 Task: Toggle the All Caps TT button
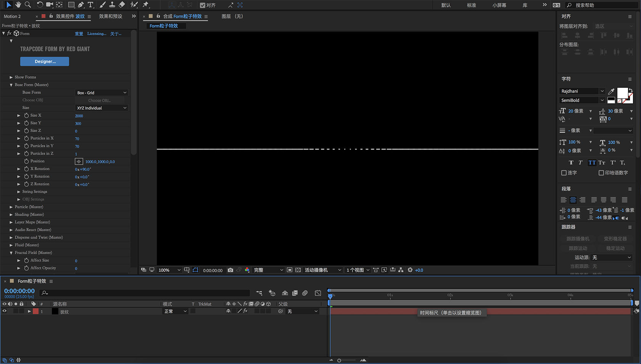pos(592,163)
